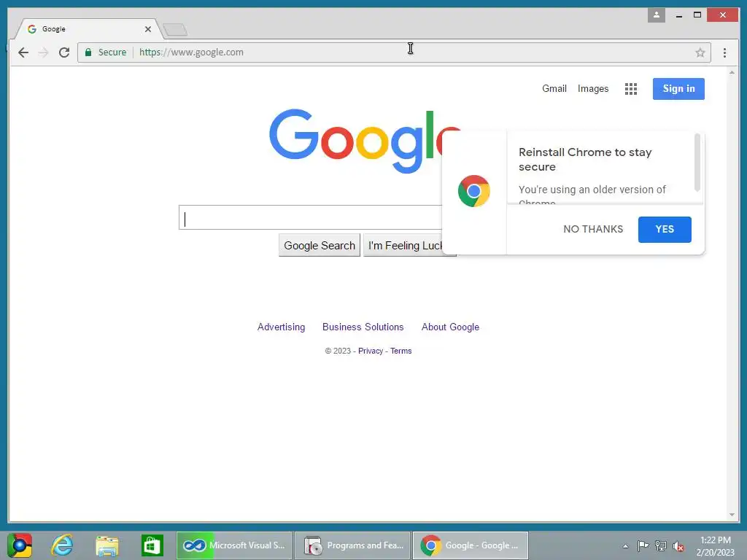
Task: Open a new tab with the new-tab button
Action: coord(175,30)
